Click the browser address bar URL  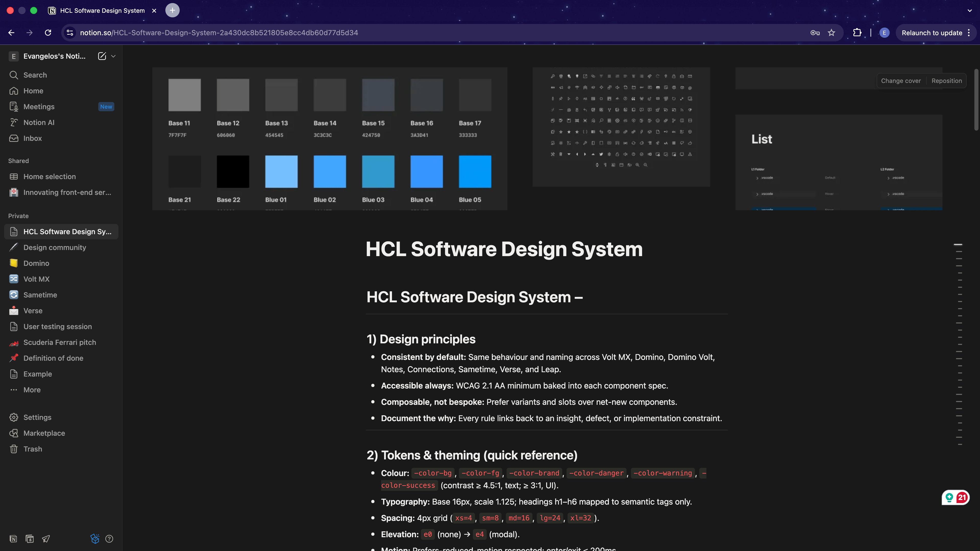[219, 33]
